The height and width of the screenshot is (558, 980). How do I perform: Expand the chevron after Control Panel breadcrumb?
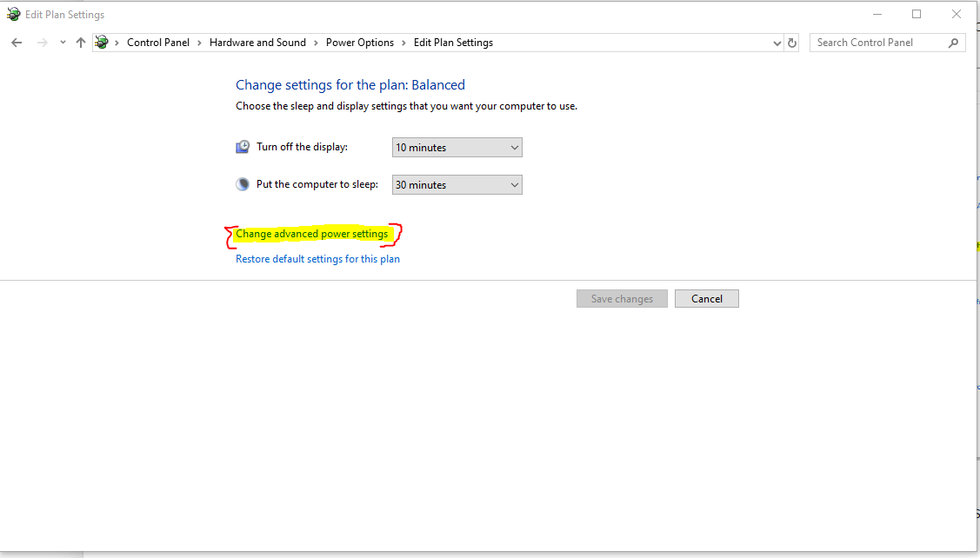click(199, 43)
